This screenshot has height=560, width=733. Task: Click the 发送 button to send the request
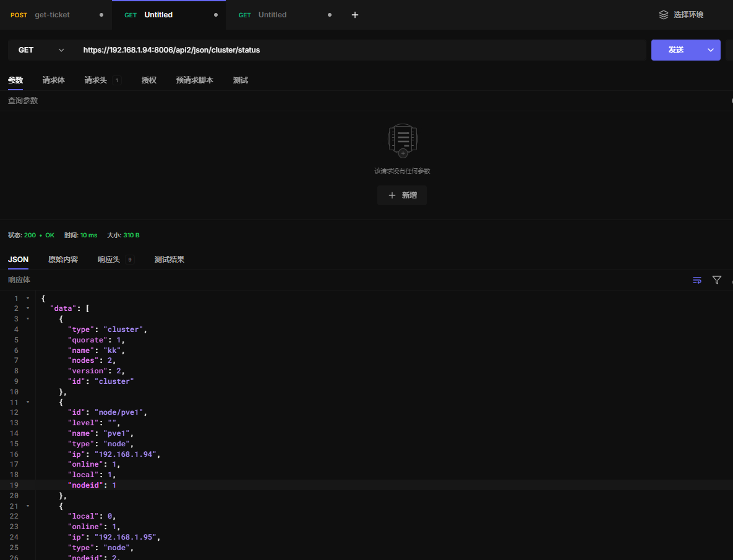(x=676, y=50)
